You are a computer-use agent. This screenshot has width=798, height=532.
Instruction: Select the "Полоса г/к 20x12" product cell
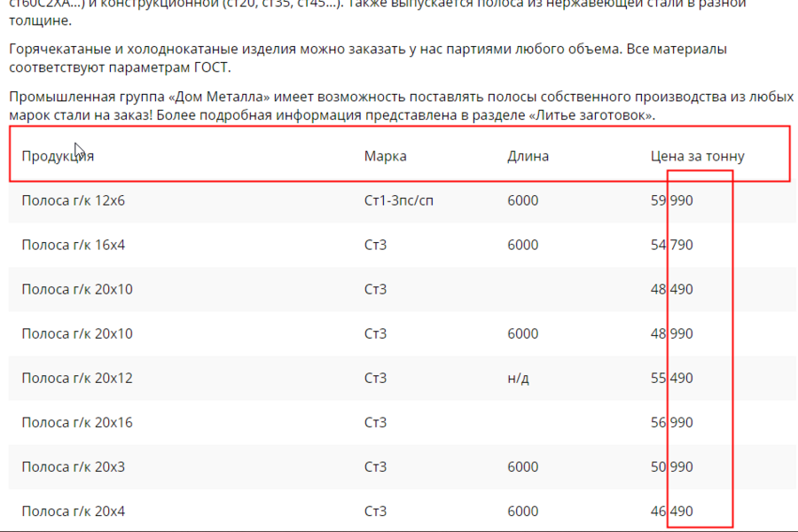[x=77, y=378]
